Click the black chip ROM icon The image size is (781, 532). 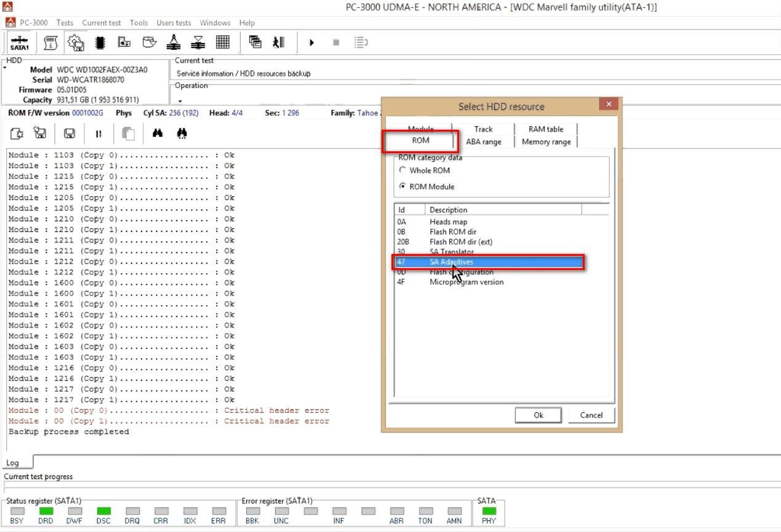coord(100,42)
